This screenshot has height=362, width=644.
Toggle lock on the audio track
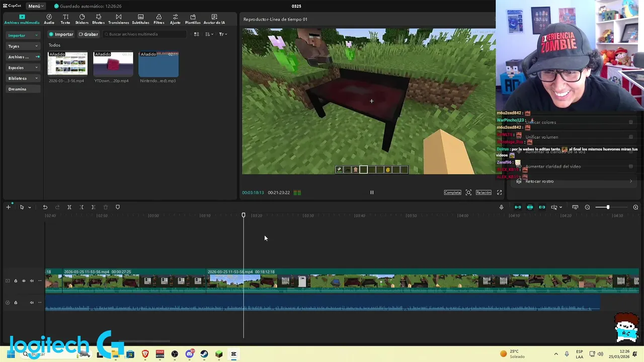click(16, 303)
